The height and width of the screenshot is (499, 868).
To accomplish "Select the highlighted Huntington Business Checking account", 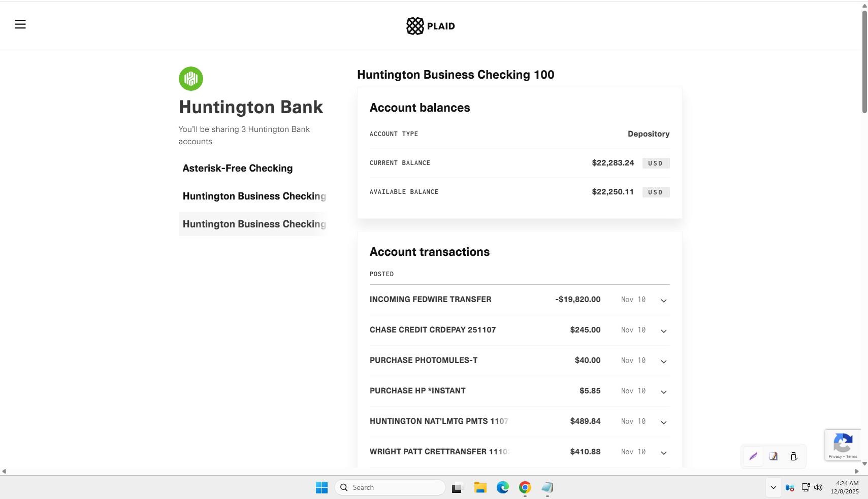I will point(252,224).
